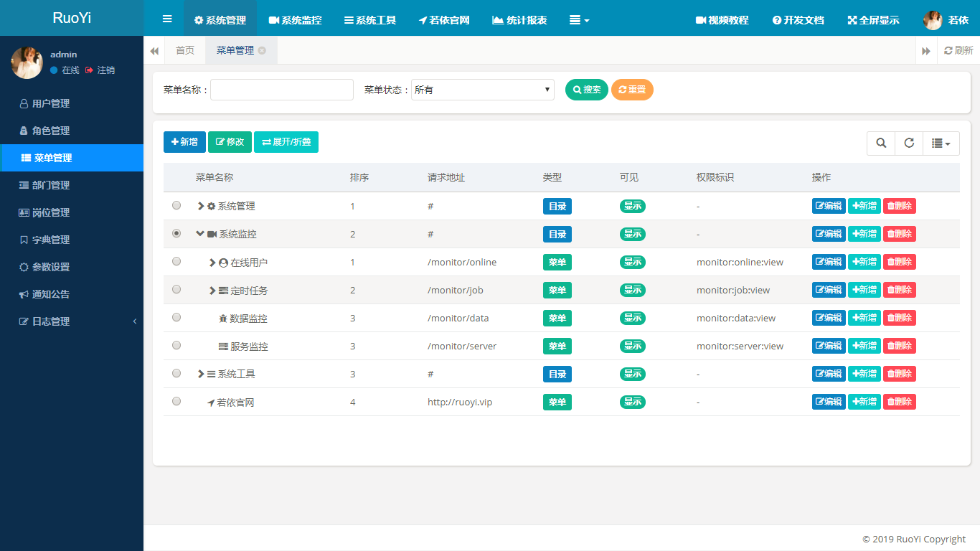Click the right double-arrow tab scroll icon

926,51
